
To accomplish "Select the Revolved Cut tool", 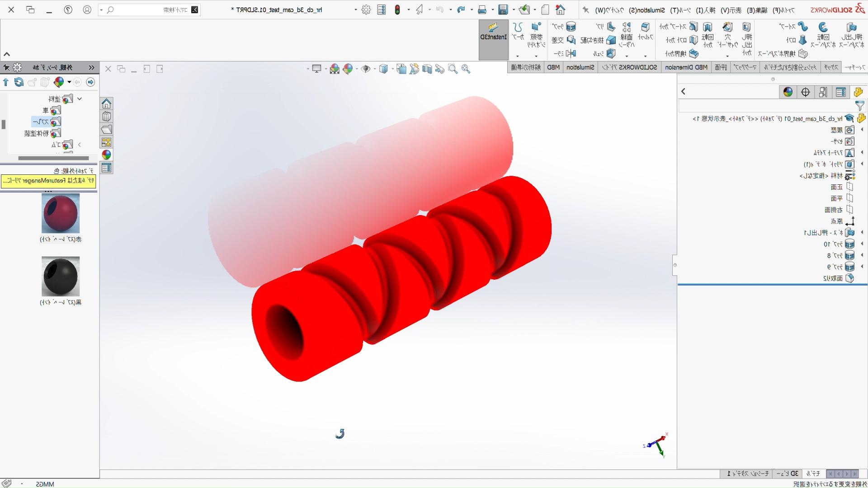I will click(x=708, y=34).
